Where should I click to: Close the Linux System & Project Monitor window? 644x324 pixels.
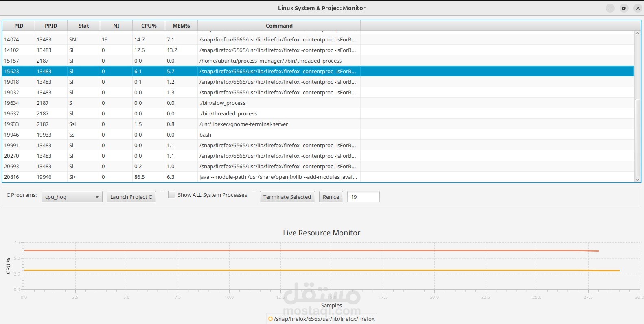tap(638, 8)
